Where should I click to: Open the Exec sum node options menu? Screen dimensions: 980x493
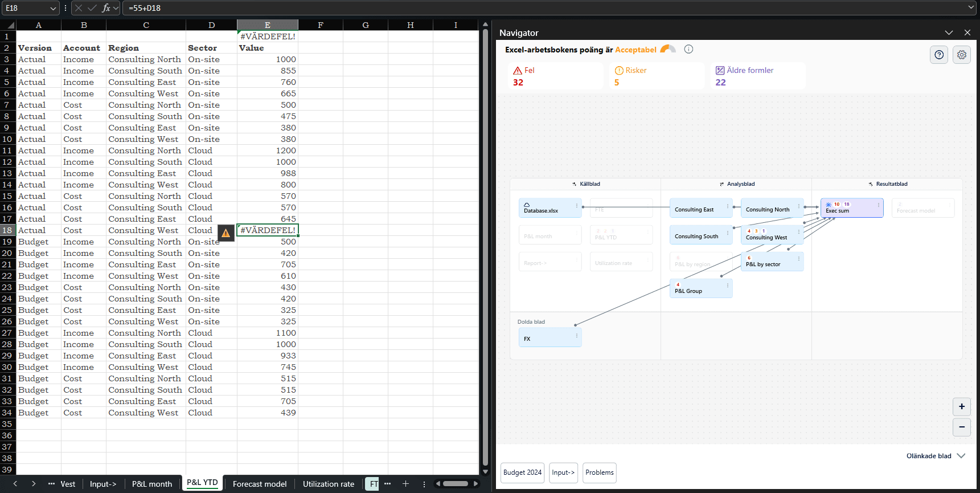click(x=879, y=205)
